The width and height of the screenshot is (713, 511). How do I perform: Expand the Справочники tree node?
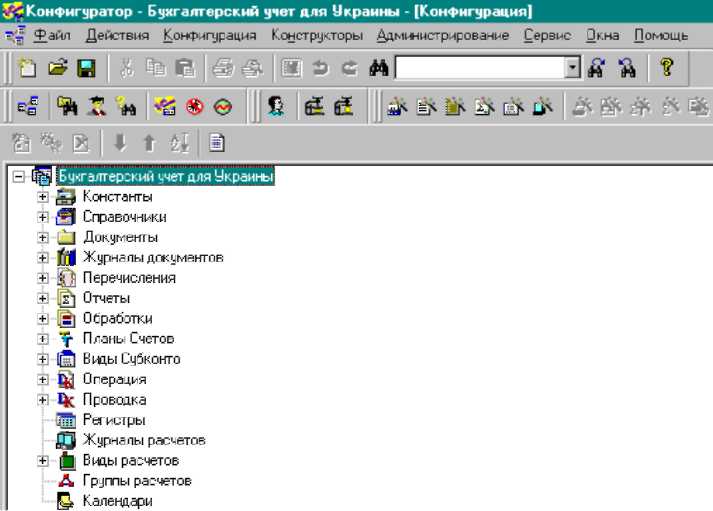point(42,217)
